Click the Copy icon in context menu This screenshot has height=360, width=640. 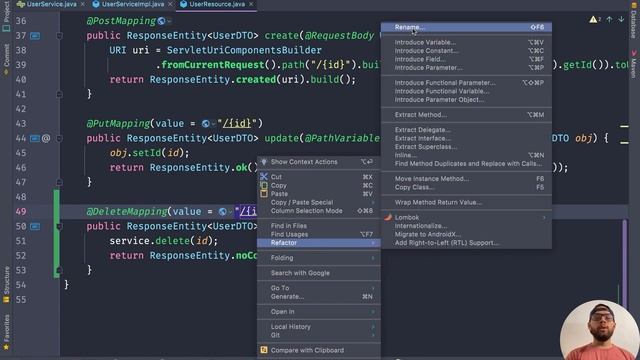click(264, 185)
